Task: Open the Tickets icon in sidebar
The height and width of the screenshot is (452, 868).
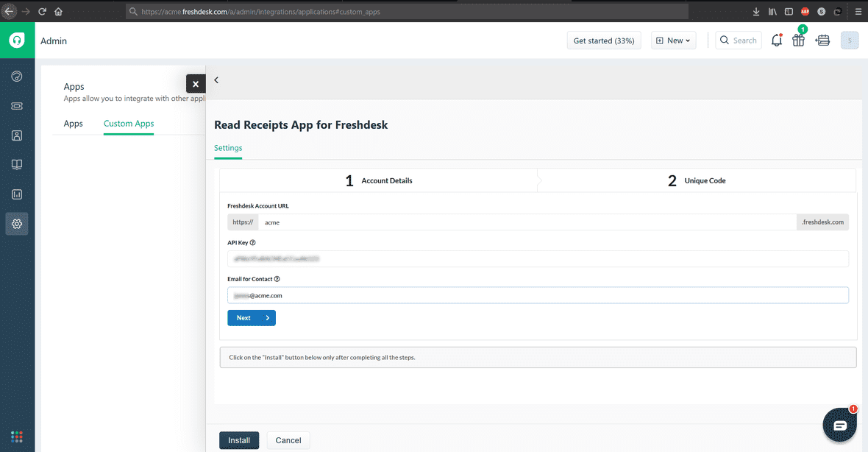Action: coord(16,105)
